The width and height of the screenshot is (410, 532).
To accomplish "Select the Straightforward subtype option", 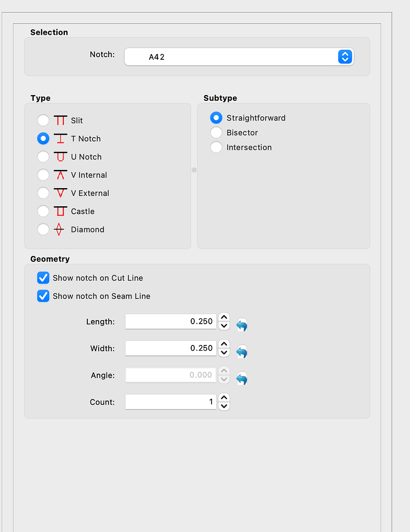I will tap(216, 117).
